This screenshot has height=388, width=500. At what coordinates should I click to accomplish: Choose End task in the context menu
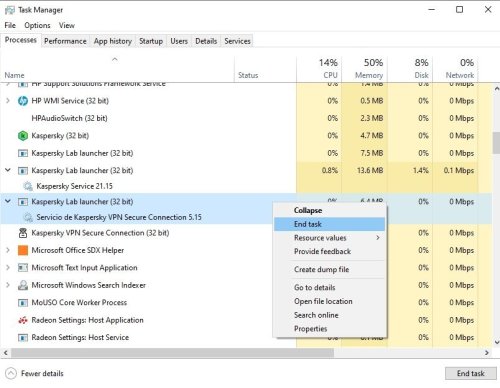(x=329, y=224)
